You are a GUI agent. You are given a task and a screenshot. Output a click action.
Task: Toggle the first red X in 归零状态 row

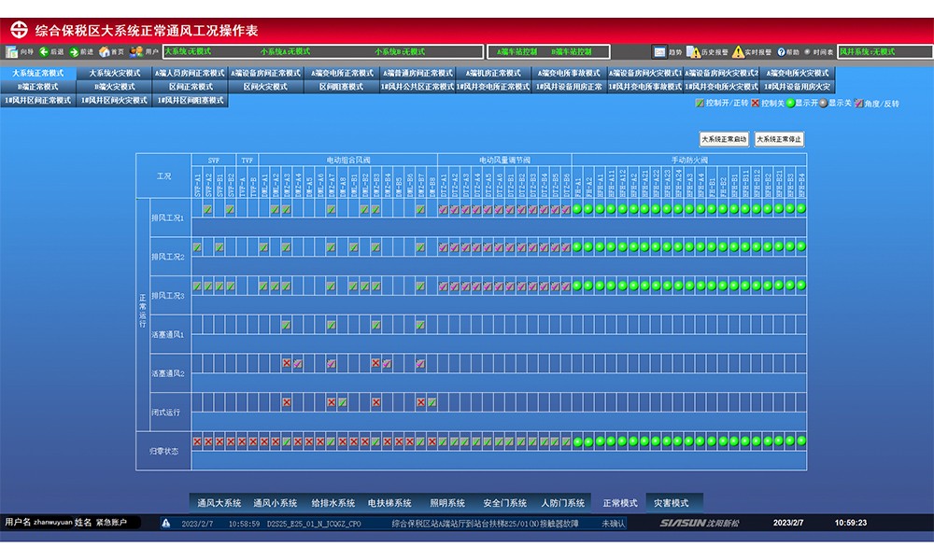(x=197, y=441)
